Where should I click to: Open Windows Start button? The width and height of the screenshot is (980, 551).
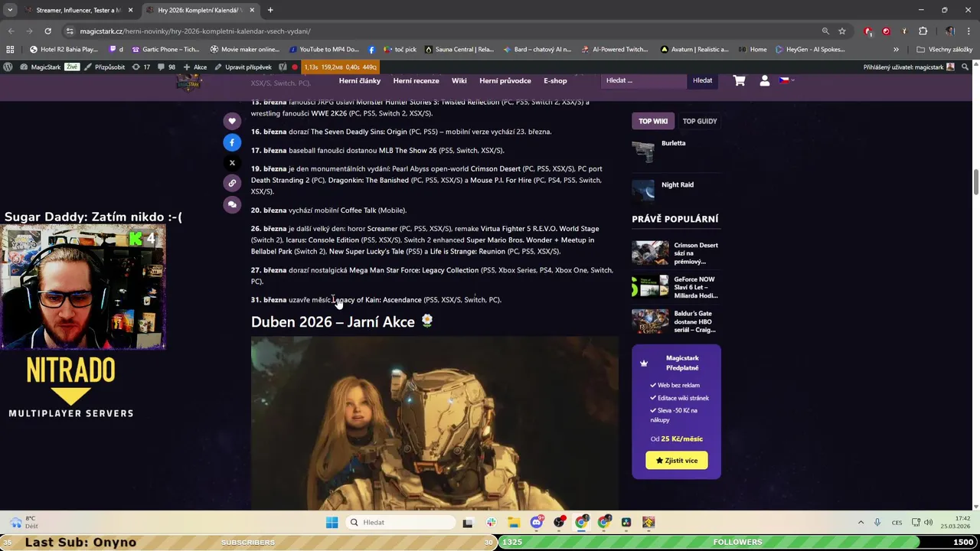[x=332, y=523]
